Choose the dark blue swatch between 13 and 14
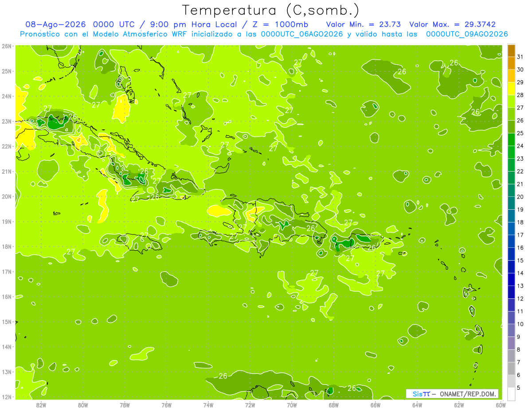This screenshot has height=411, width=532. (x=511, y=279)
